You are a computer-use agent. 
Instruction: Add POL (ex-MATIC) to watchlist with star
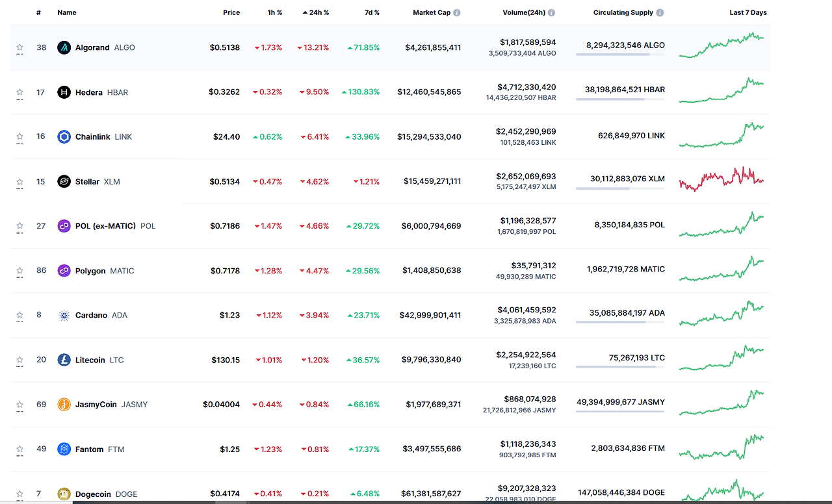[x=19, y=226]
